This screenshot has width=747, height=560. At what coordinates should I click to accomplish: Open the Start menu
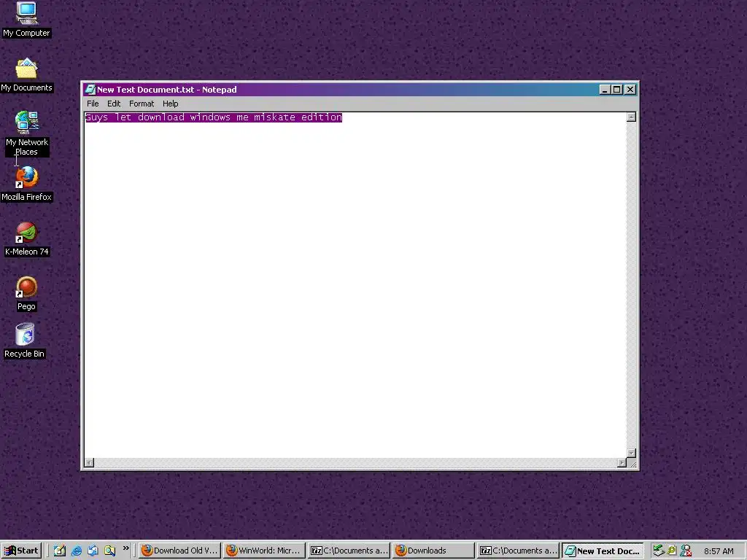[x=21, y=551]
